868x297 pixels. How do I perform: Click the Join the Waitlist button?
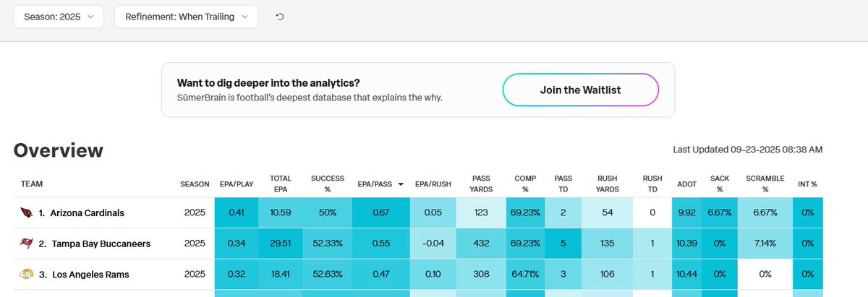pos(581,90)
